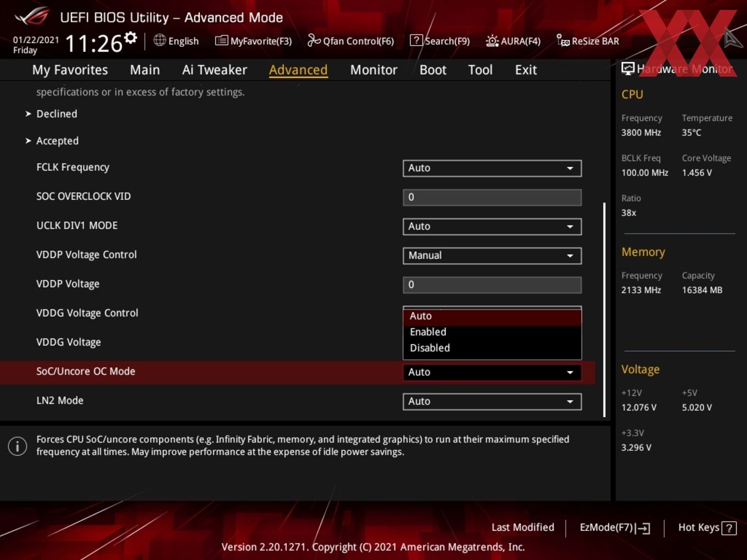The height and width of the screenshot is (560, 747).
Task: Open the Monitor tab
Action: [374, 70]
